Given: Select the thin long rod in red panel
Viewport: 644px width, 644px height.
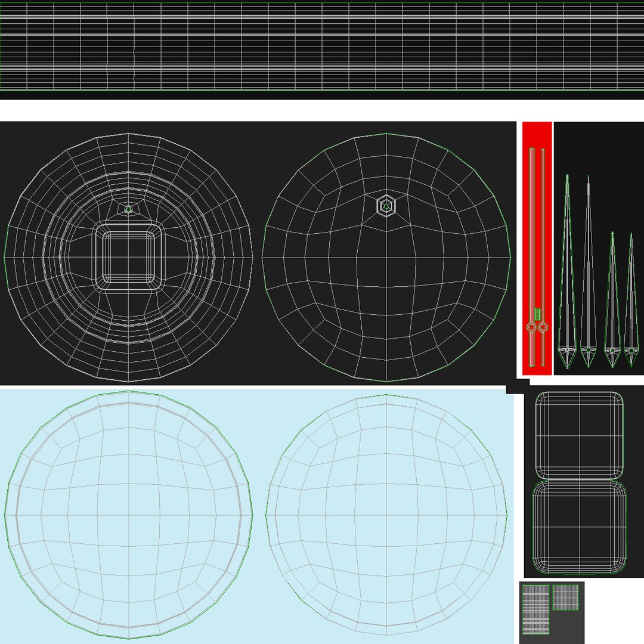Looking at the screenshot, I should tap(543, 257).
